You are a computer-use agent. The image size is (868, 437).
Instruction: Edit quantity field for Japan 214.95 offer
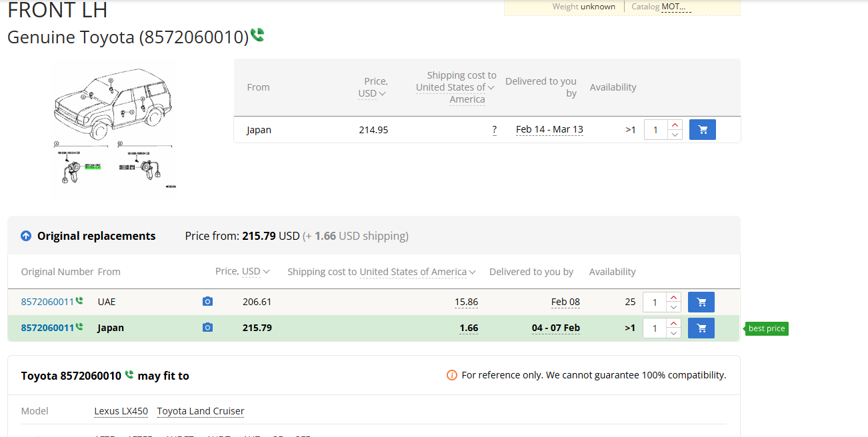[x=656, y=130]
